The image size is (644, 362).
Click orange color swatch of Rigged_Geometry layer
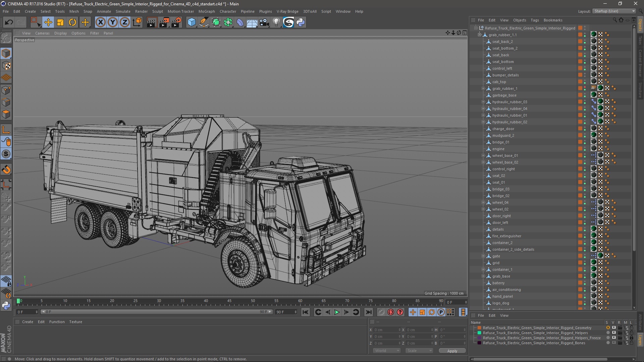point(479,328)
